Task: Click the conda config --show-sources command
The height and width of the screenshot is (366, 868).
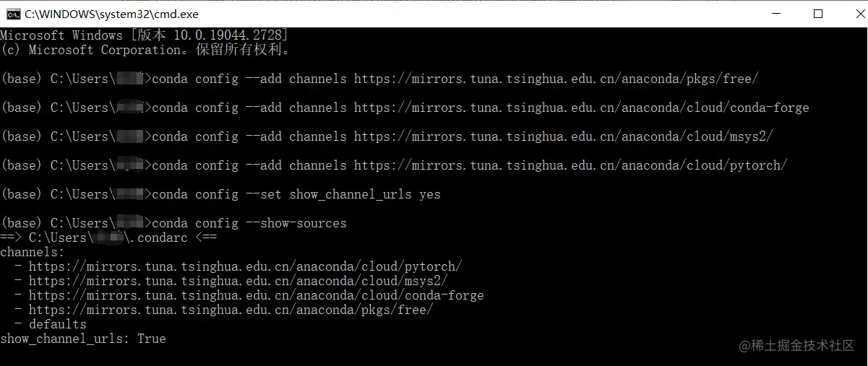Action: (173, 223)
